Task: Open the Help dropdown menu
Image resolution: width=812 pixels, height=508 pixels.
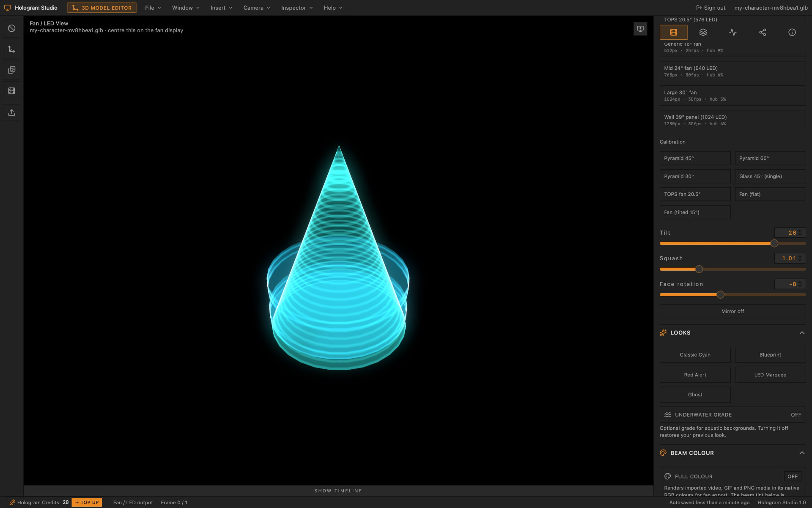Action: click(333, 8)
